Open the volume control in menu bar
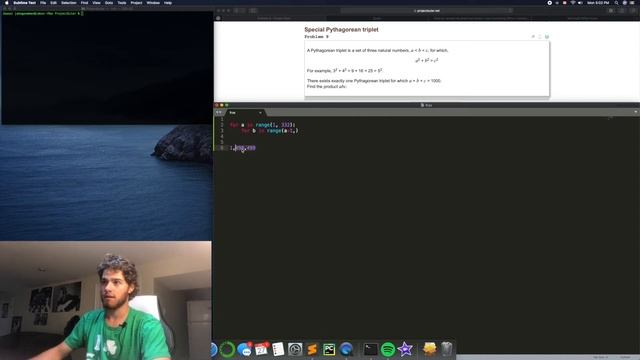This screenshot has height=360, width=640. (x=580, y=2)
